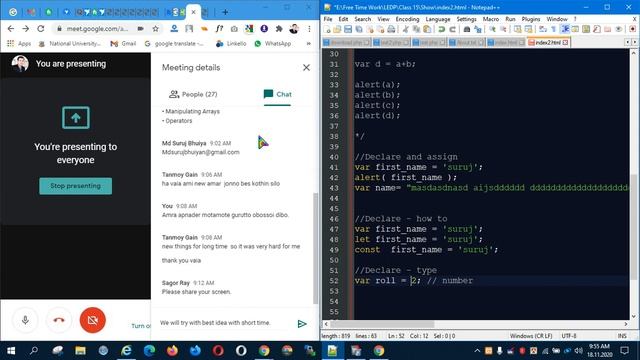Open Notepad++ File menu
Viewport: 640px width, 360px height.
[x=328, y=19]
